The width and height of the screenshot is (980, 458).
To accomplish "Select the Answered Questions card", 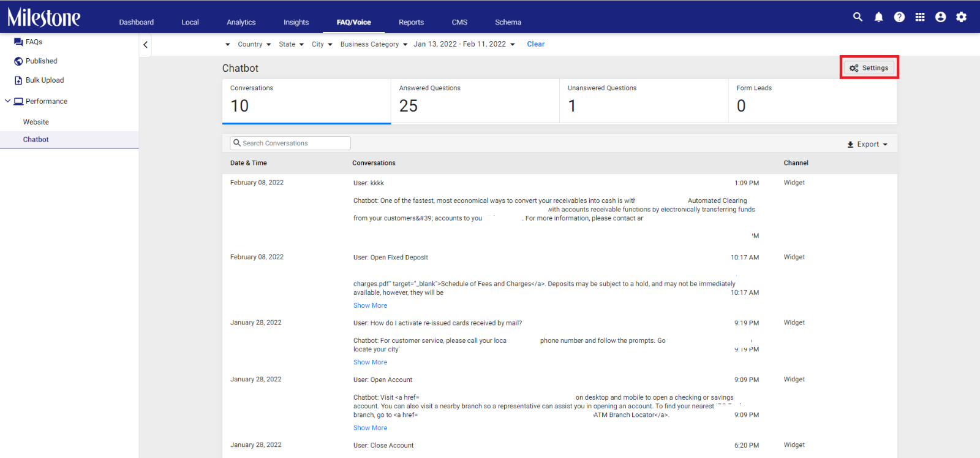I will pos(475,101).
